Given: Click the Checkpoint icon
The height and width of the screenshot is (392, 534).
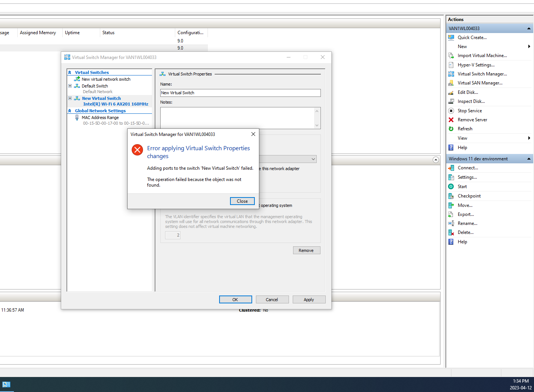Looking at the screenshot, I should pyautogui.click(x=451, y=196).
